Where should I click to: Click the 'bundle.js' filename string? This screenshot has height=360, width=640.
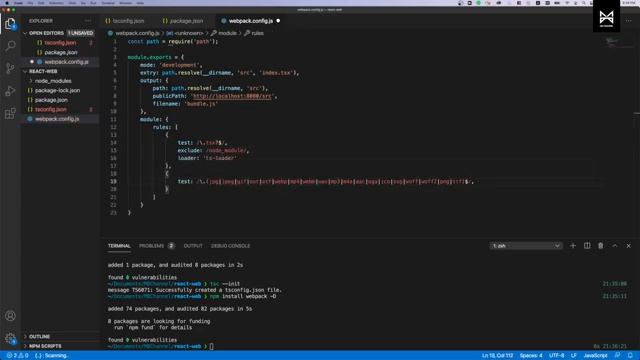pyautogui.click(x=201, y=104)
